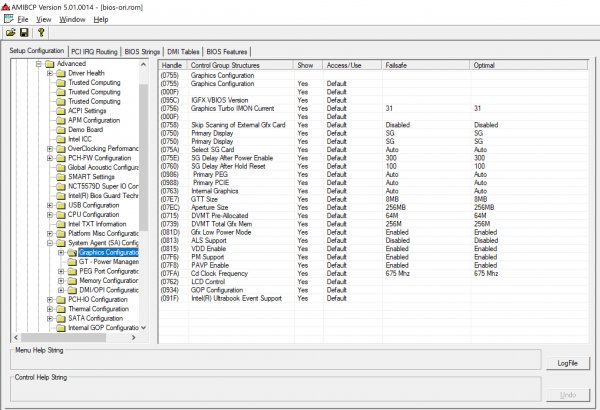
Task: Click Failsafe value 675 Mhz
Action: click(398, 274)
